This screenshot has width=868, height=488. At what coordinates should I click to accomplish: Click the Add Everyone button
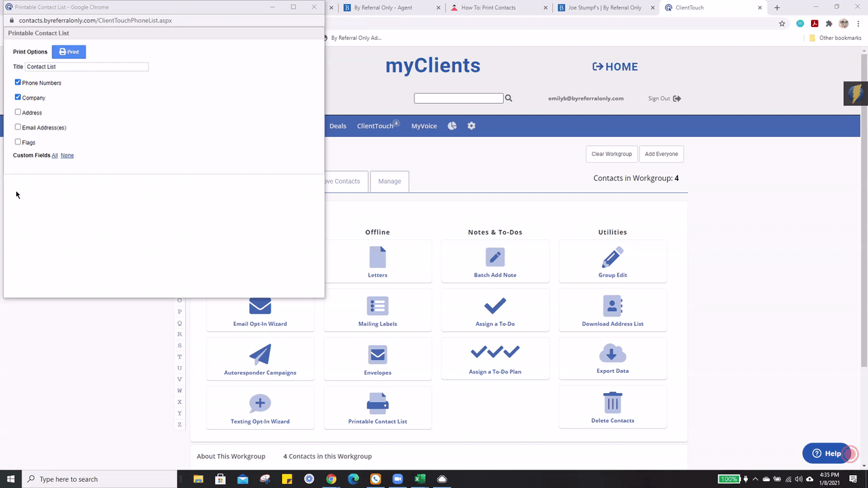[661, 154]
